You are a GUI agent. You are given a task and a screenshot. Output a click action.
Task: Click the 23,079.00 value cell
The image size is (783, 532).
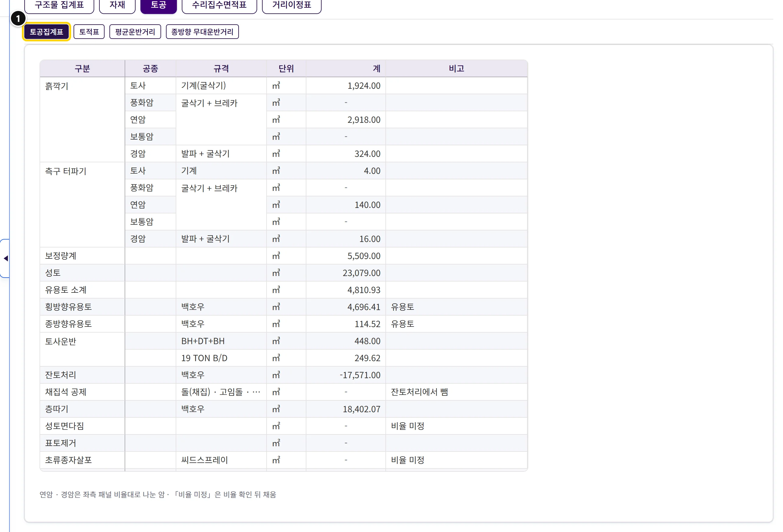pyautogui.click(x=346, y=273)
